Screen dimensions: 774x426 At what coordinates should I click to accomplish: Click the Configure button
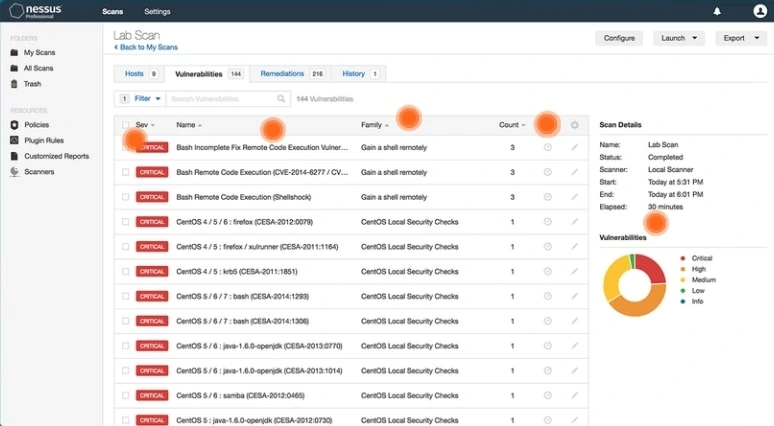point(619,38)
